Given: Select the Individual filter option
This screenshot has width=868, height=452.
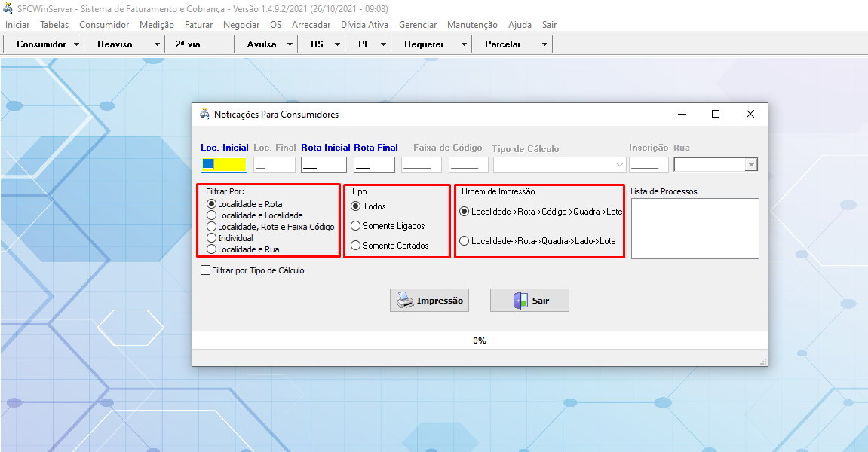Looking at the screenshot, I should click(x=212, y=238).
